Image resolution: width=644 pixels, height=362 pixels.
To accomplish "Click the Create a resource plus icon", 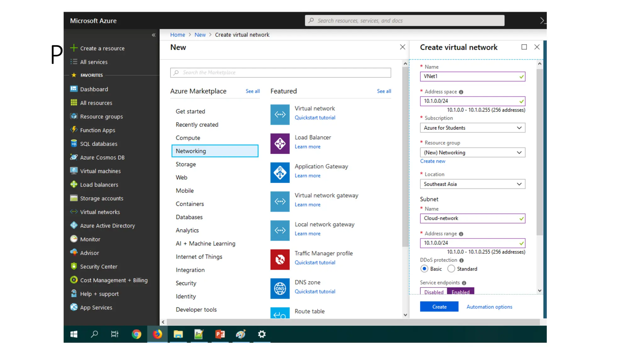I will click(74, 48).
